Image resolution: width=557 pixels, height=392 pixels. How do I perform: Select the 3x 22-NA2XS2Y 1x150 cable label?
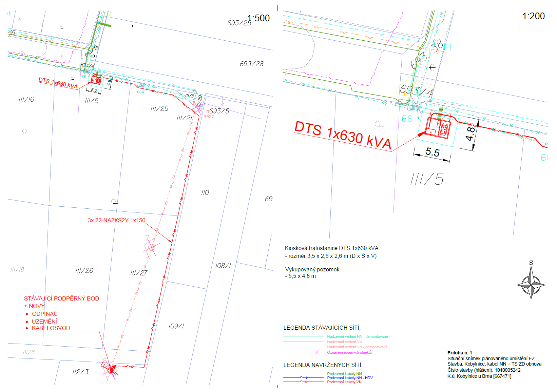pos(116,220)
